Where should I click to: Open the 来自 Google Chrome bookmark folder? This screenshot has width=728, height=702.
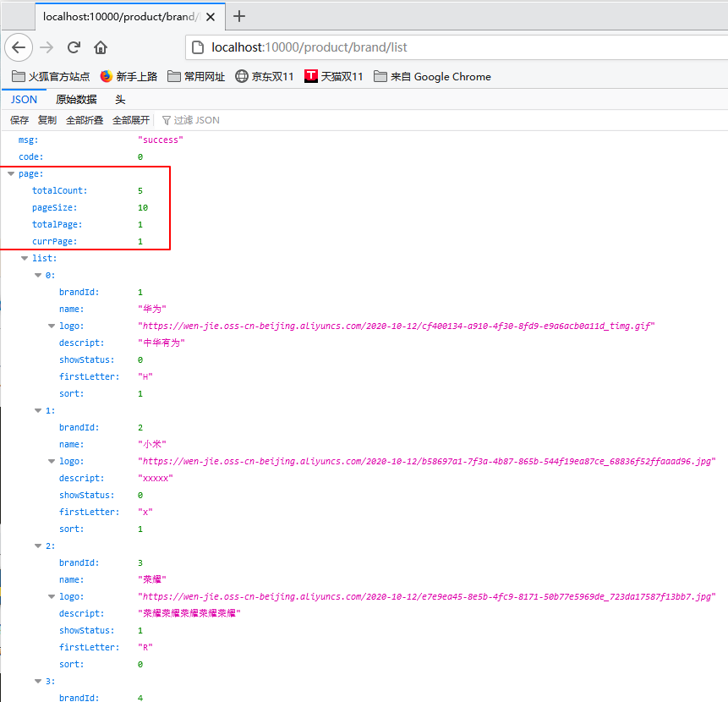click(432, 77)
